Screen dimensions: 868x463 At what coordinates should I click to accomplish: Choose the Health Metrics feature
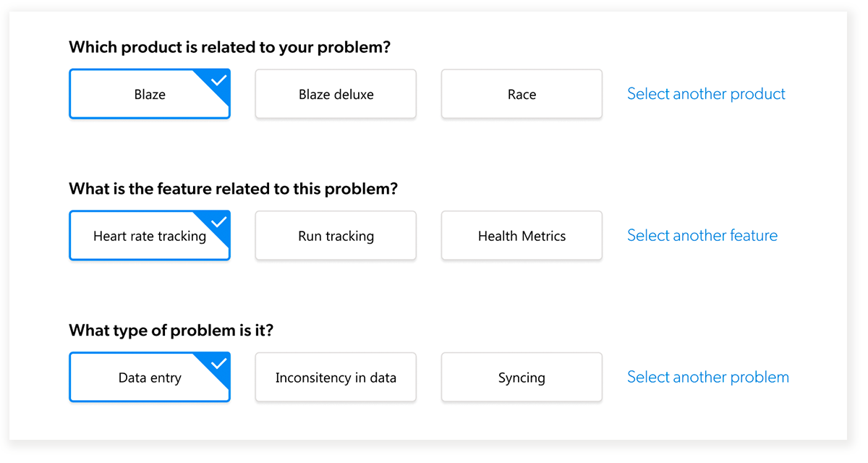pos(522,236)
